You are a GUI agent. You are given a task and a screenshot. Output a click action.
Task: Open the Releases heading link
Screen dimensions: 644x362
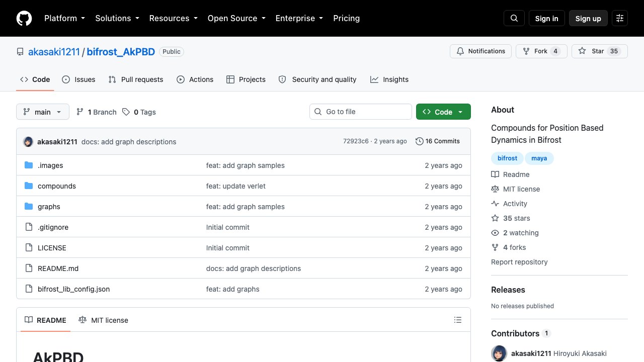508,290
